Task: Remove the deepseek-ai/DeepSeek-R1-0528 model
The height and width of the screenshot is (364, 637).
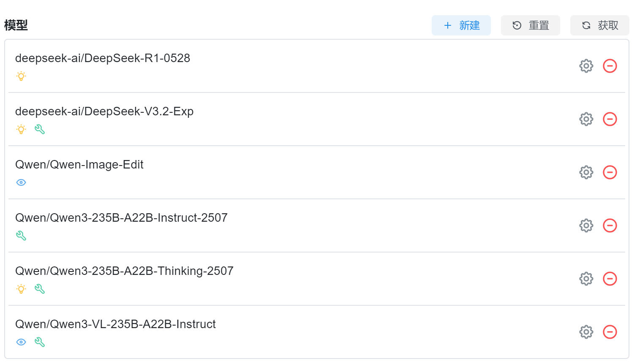Action: 610,66
